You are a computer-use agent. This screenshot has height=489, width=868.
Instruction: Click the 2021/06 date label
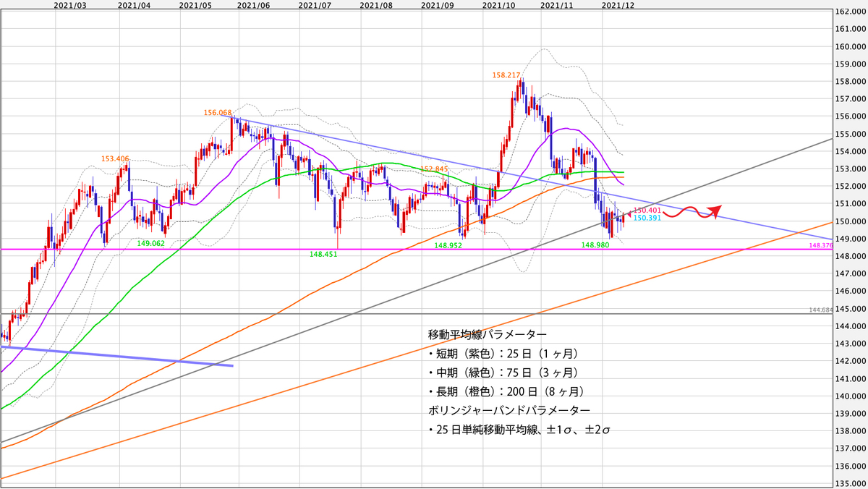(x=253, y=4)
